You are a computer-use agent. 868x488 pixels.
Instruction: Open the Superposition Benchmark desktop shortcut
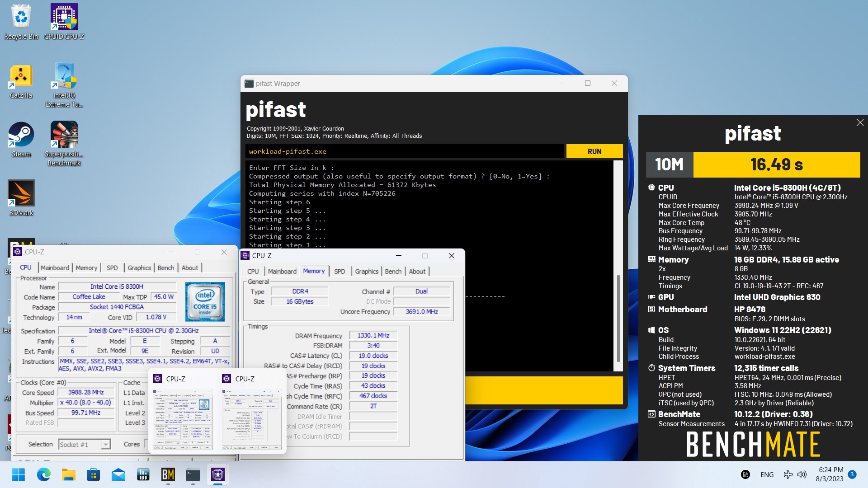pos(64,144)
